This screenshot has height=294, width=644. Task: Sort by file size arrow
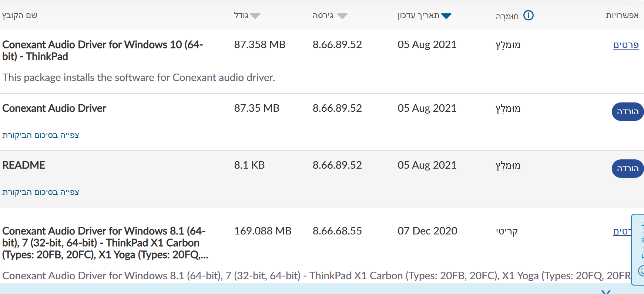[255, 16]
